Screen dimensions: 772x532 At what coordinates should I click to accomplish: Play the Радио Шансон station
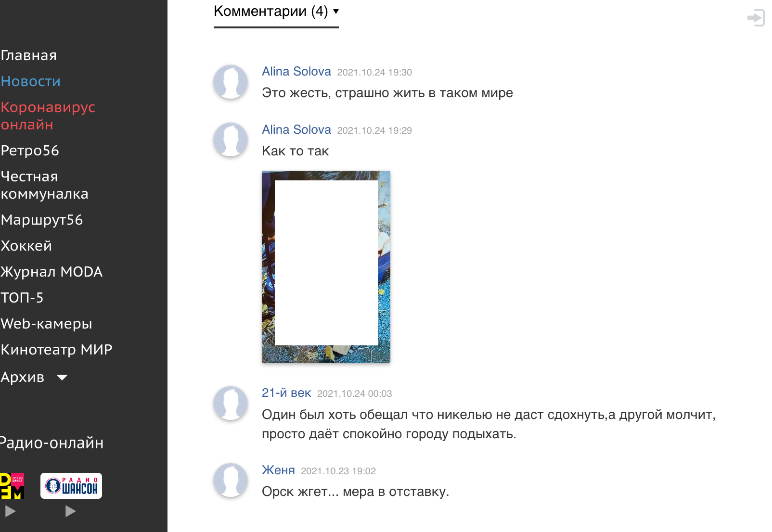[70, 511]
